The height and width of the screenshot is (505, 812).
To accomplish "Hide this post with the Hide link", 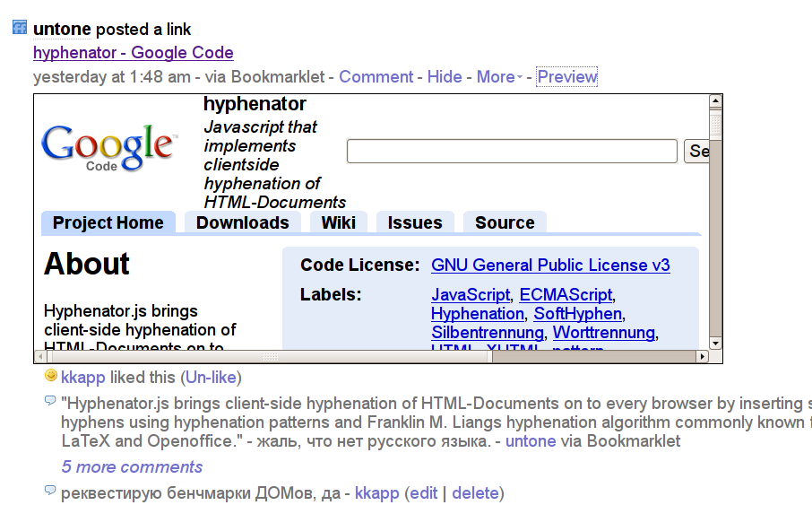I will [445, 77].
